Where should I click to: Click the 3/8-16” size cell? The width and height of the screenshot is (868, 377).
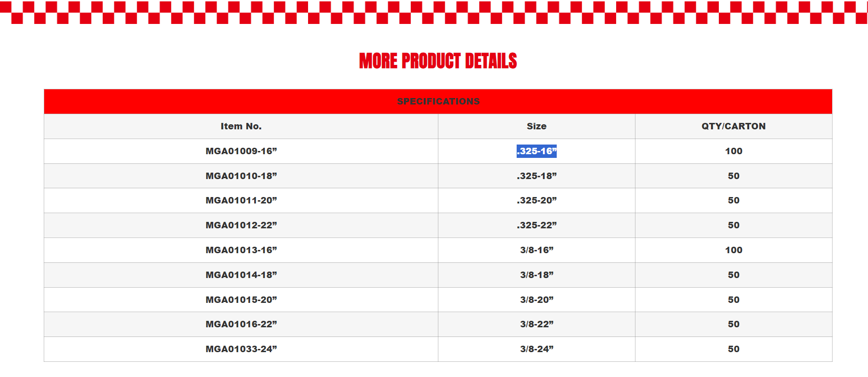point(536,250)
